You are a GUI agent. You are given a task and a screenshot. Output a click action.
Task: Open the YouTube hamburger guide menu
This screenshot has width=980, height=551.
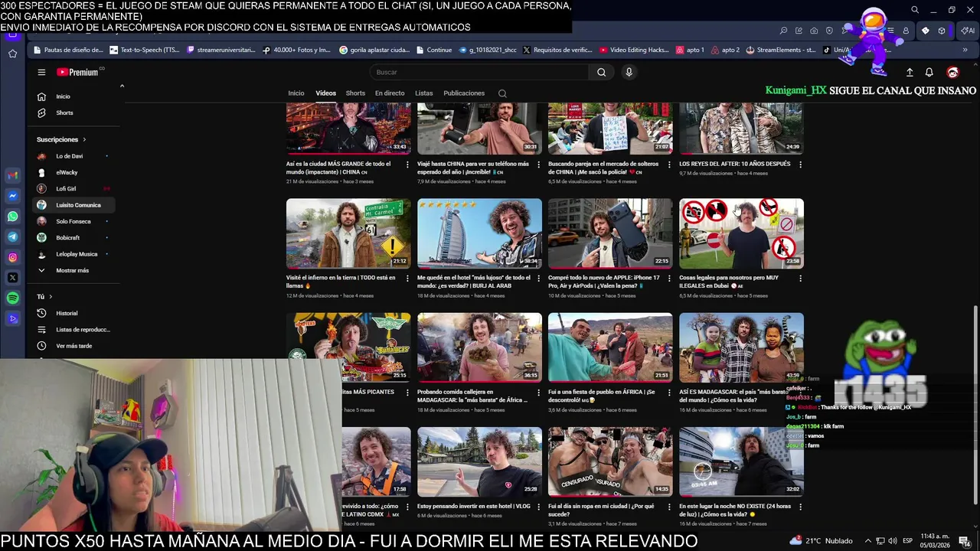click(x=41, y=72)
